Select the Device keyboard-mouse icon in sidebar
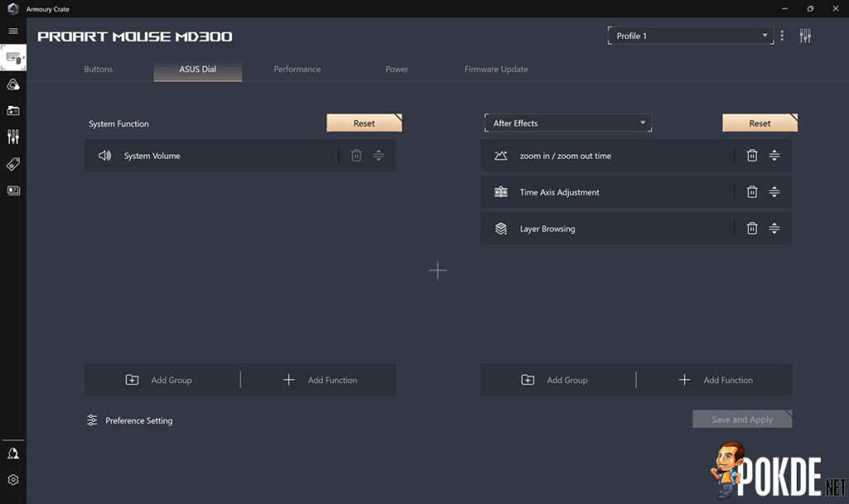The width and height of the screenshot is (849, 504). 13,57
